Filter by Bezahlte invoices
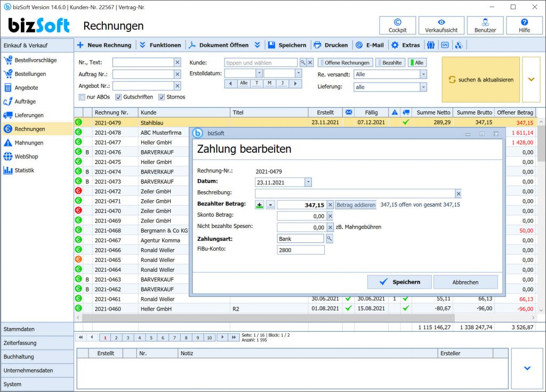 (x=390, y=63)
